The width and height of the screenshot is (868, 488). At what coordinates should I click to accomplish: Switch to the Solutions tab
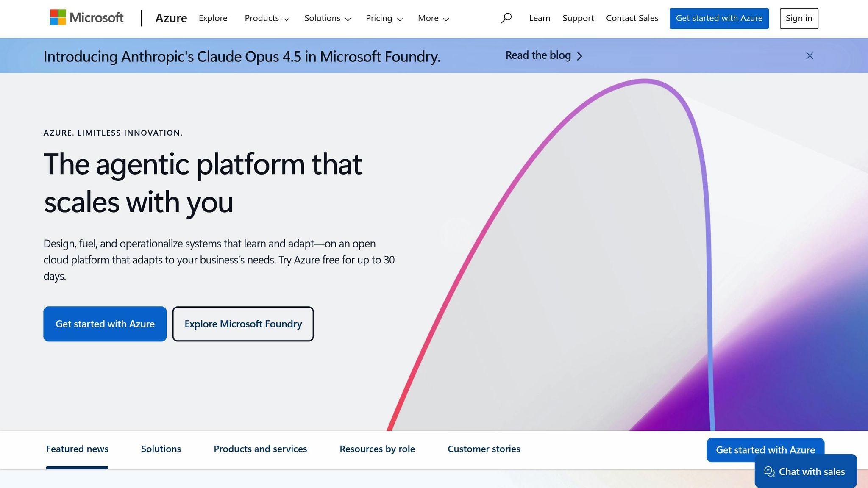(161, 449)
